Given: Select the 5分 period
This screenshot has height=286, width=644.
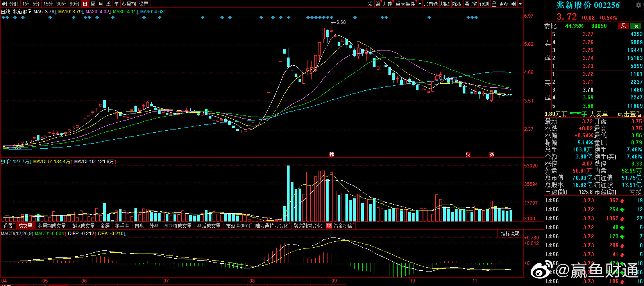Looking at the screenshot, I should (36, 4).
